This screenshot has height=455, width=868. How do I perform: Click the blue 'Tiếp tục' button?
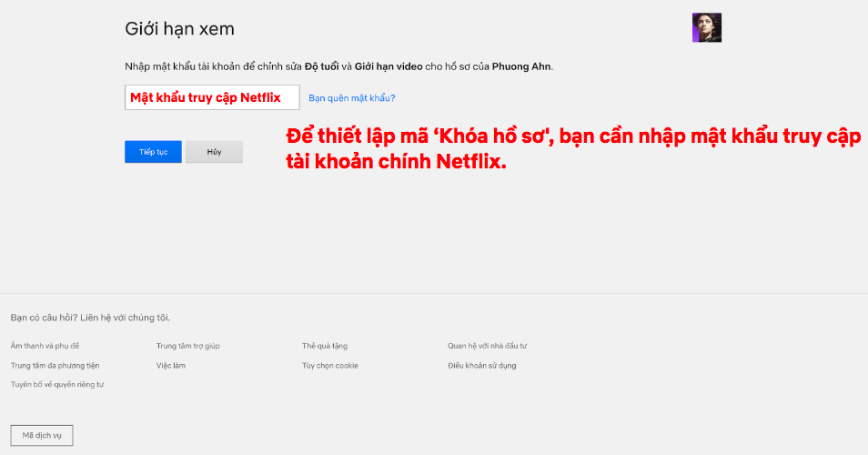(x=153, y=152)
